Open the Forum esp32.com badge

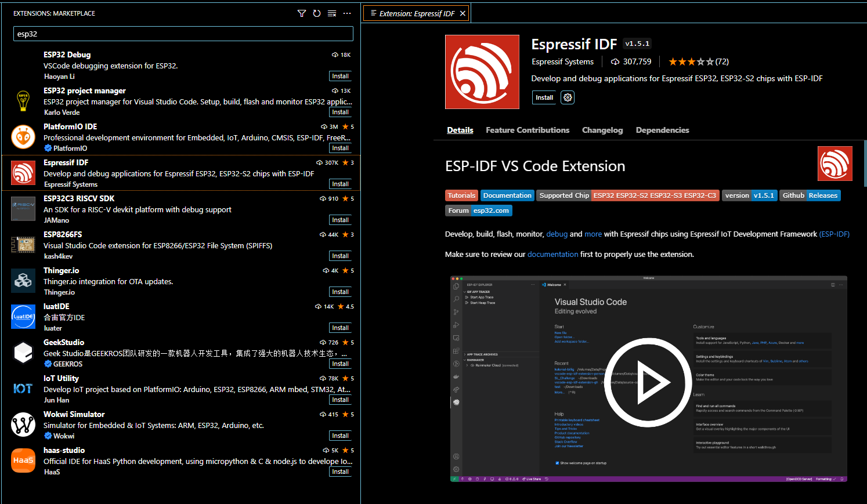coord(479,211)
